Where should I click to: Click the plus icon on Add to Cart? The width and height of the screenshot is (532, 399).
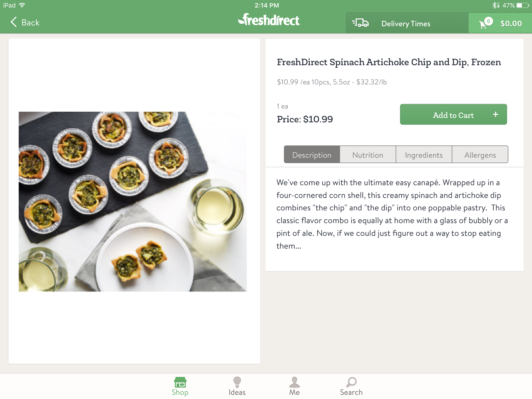495,115
